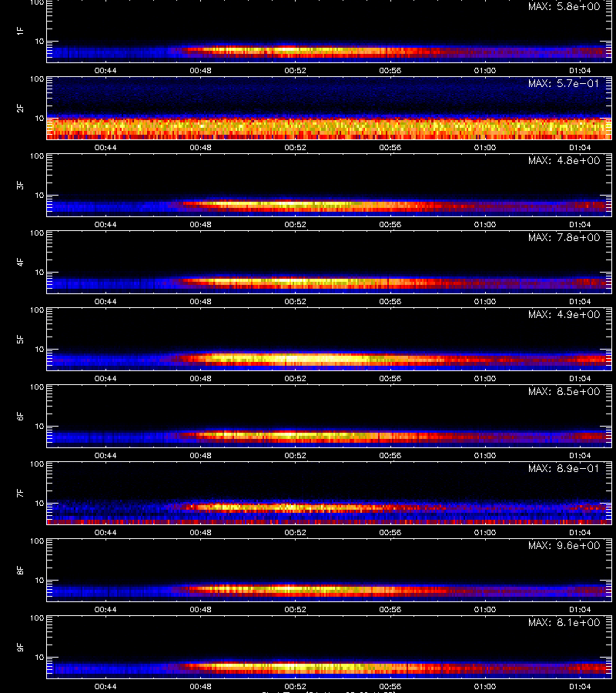Click the 00:52 tick label below the 4F panel

click(295, 301)
